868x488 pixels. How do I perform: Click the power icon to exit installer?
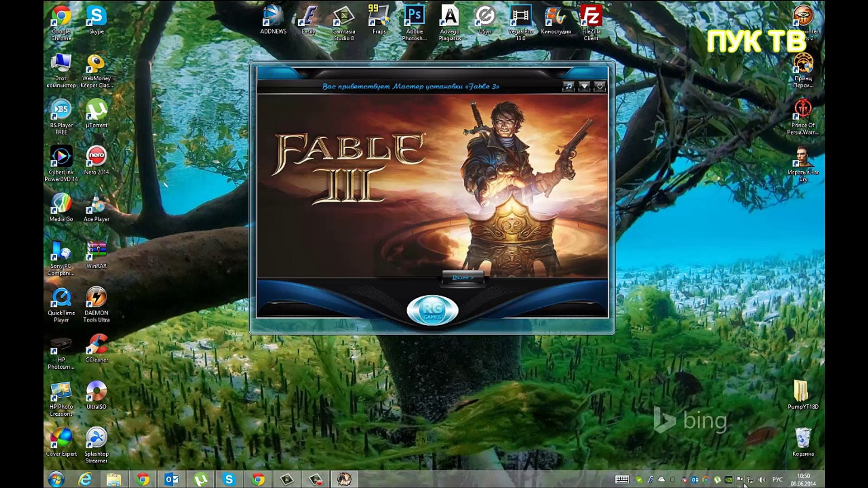click(x=599, y=86)
